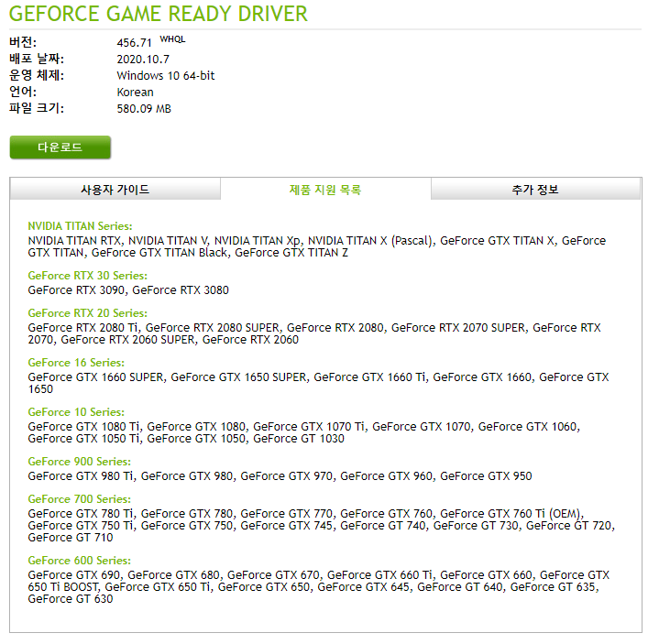The width and height of the screenshot is (659, 644).
Task: Click the GeForce 900 Series: heading
Action: tap(80, 462)
